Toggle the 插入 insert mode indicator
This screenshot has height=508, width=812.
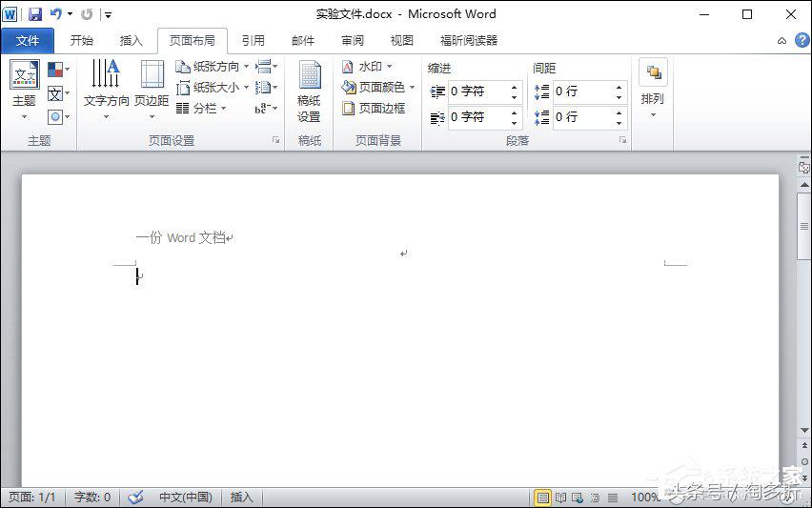click(241, 498)
